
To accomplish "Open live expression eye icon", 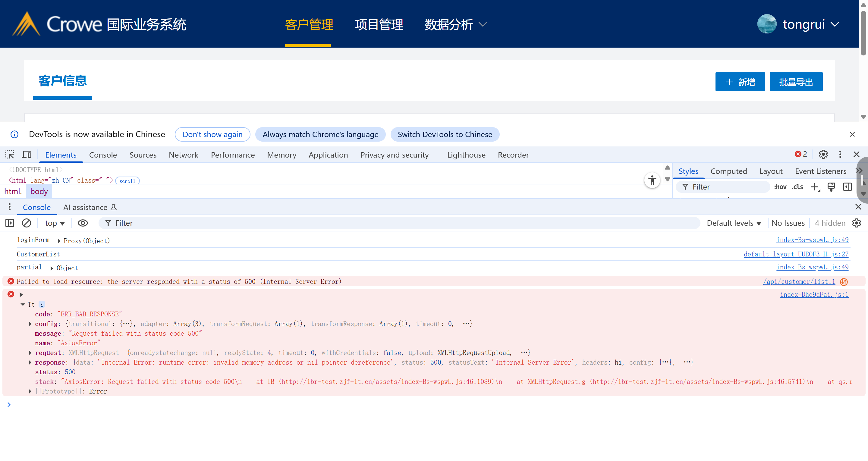I will coord(83,223).
